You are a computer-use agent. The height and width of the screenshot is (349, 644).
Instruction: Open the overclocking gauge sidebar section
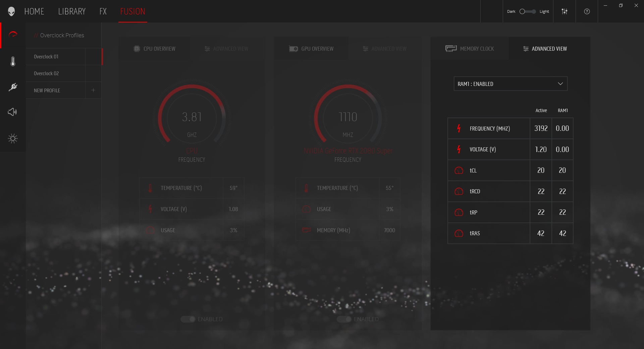[13, 34]
